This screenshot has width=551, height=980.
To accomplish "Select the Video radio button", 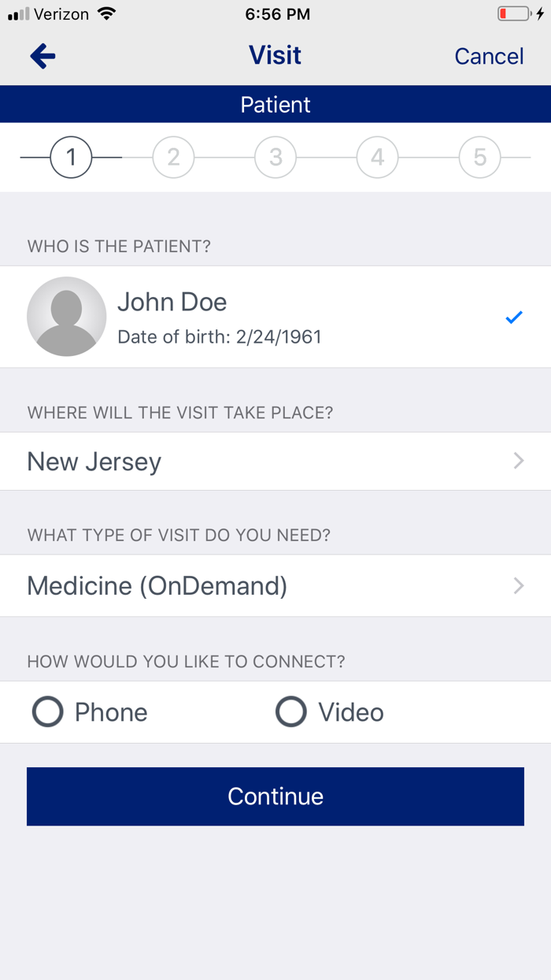I will coord(291,712).
